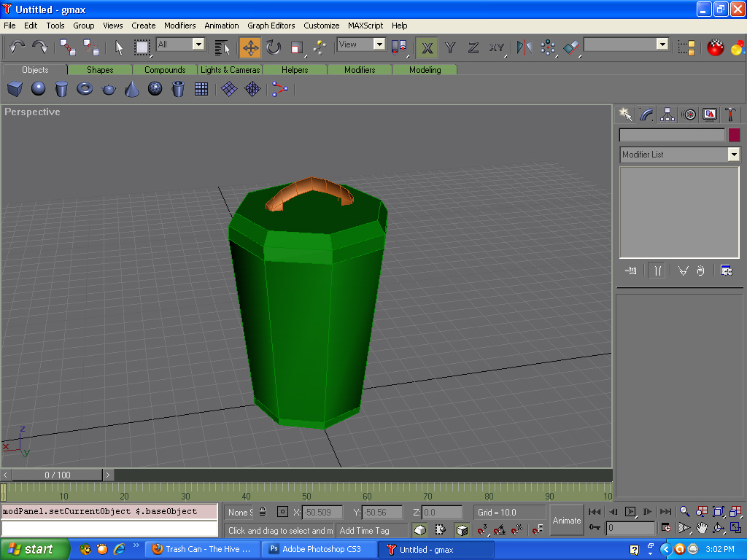Open the All selection filter dropdown
The height and width of the screenshot is (560, 747).
pos(181,44)
